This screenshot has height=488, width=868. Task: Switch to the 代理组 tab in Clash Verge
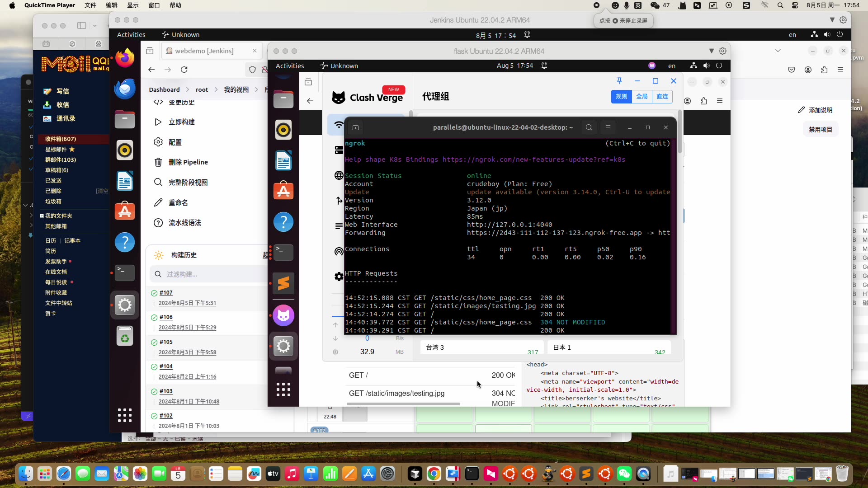pos(435,96)
